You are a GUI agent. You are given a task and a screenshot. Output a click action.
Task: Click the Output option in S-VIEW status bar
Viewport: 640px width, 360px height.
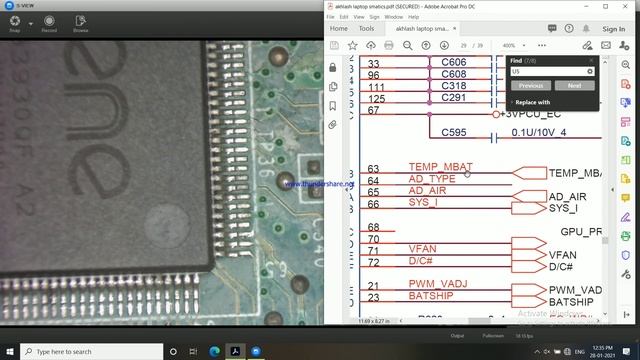[457, 336]
